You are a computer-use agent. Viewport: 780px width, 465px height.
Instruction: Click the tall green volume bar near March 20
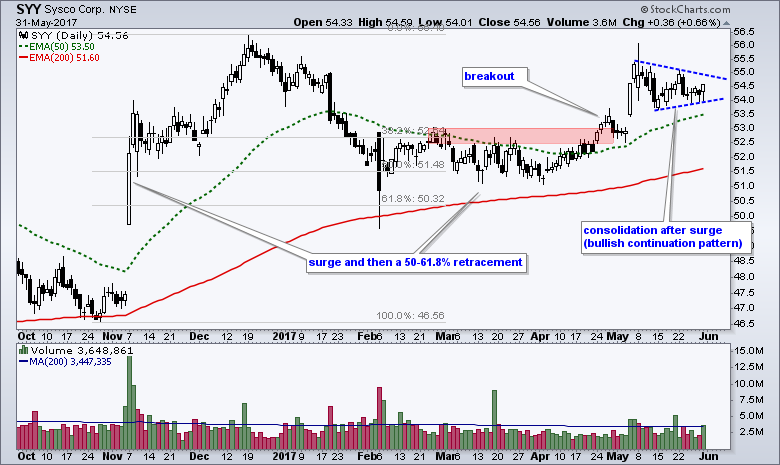click(x=494, y=420)
